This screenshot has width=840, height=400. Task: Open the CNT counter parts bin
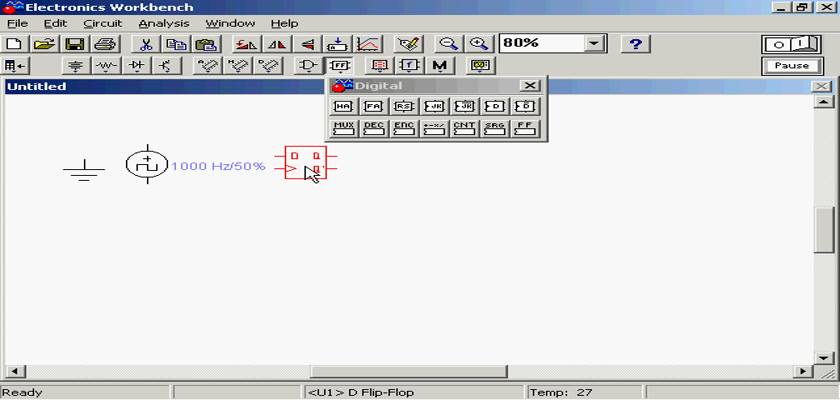tap(464, 128)
